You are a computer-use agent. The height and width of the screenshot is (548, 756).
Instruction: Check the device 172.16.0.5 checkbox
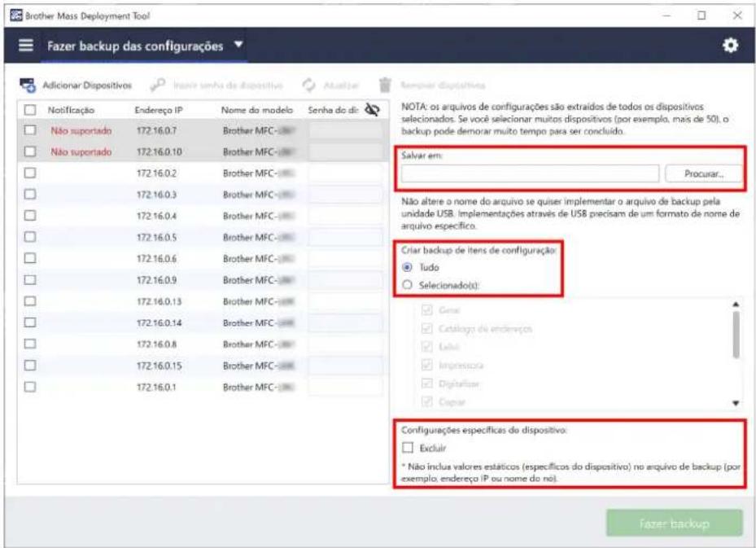pyautogui.click(x=30, y=237)
